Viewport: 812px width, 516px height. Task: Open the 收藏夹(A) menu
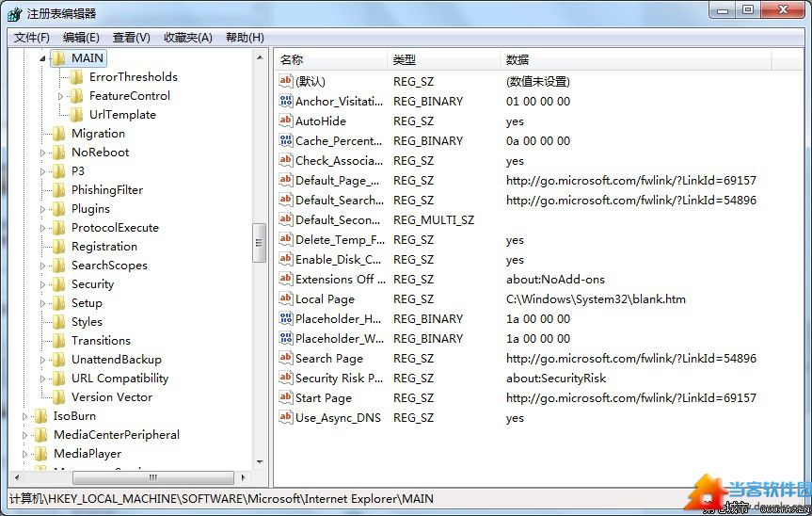188,38
